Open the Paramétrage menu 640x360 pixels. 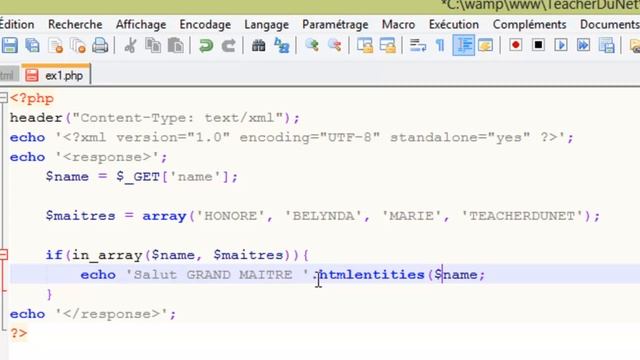tap(335, 25)
